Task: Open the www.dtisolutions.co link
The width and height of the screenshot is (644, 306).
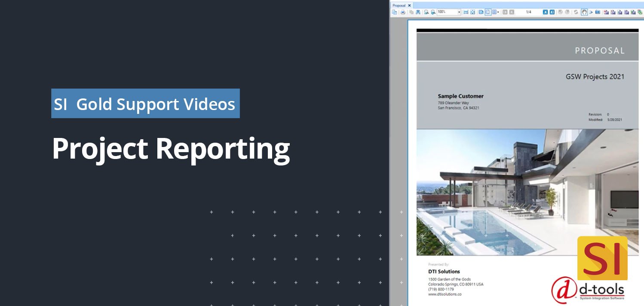Action: click(445, 294)
